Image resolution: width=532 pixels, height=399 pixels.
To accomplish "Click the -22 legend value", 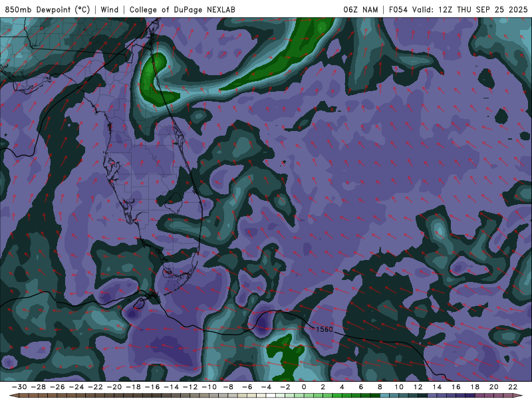I will pos(95,387).
